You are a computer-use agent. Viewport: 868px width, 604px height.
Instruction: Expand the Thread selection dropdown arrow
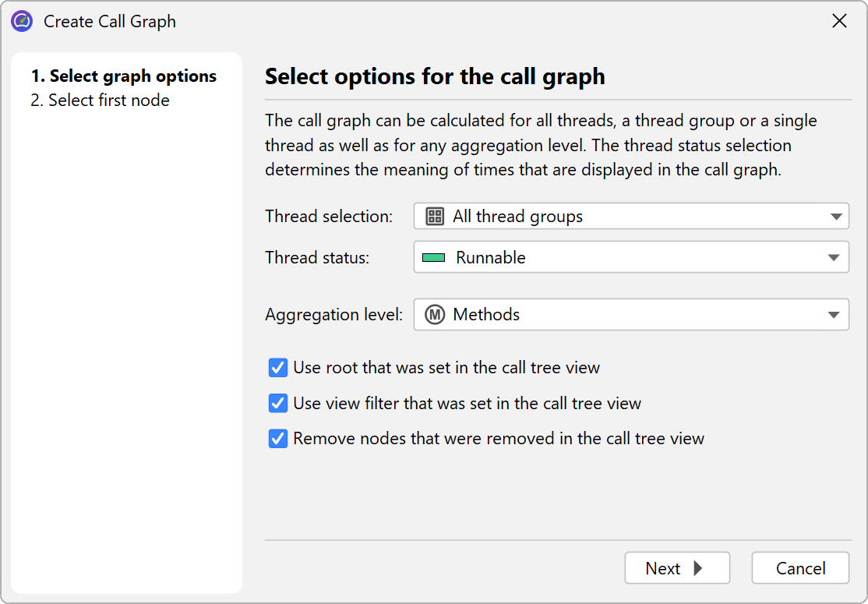point(834,217)
